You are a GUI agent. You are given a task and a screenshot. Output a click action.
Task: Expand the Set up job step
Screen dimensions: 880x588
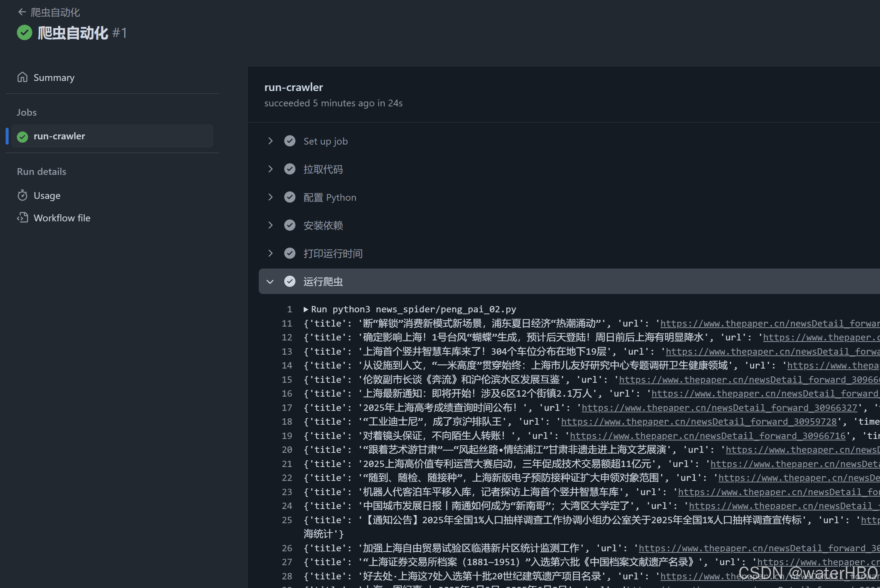[270, 141]
